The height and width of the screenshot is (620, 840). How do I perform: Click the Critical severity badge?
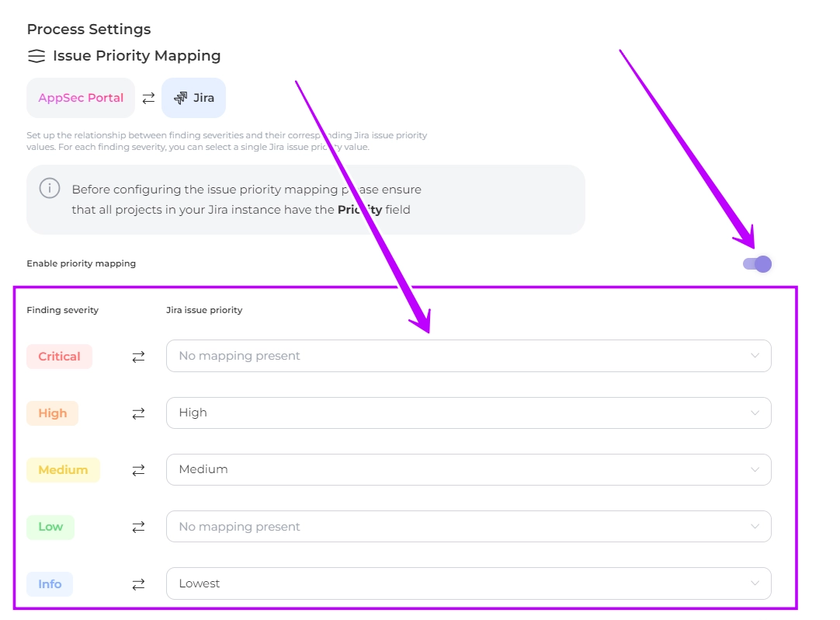(x=59, y=357)
